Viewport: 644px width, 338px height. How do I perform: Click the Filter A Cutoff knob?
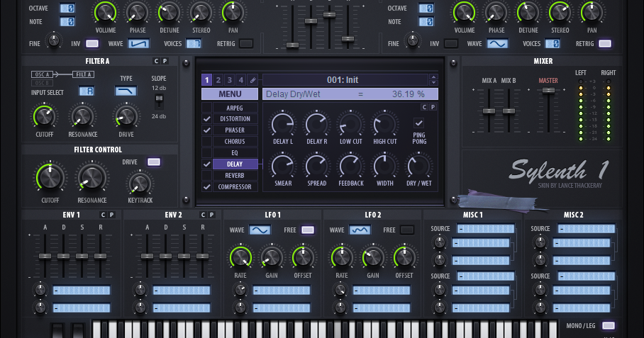coord(45,116)
